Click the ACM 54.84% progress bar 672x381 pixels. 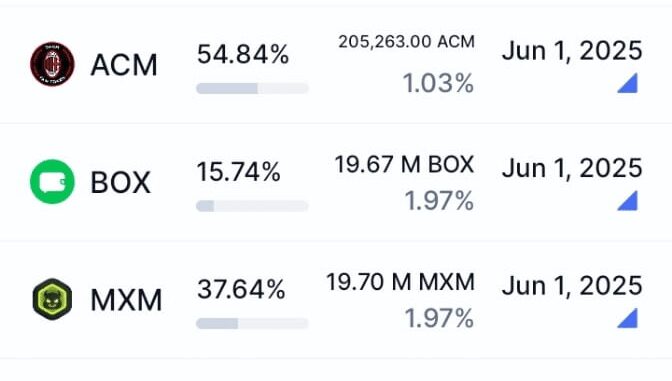252,88
